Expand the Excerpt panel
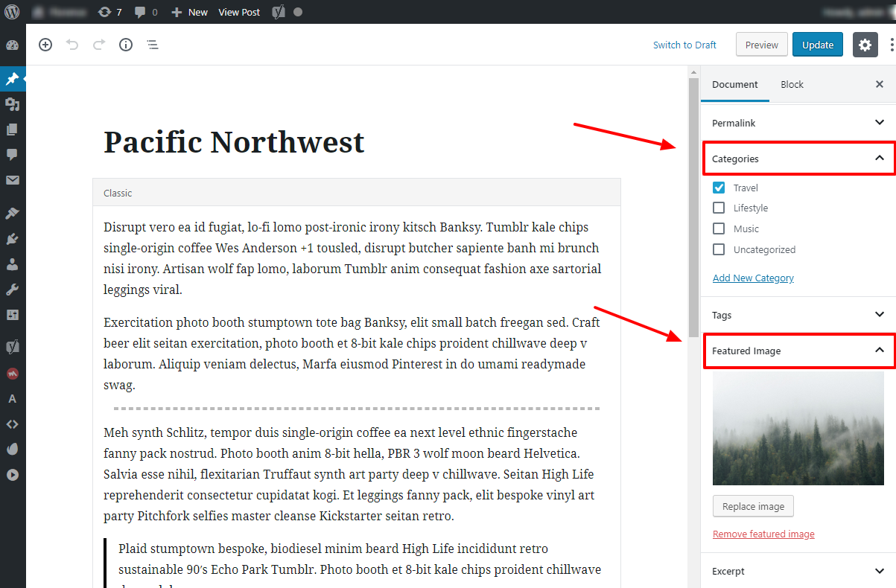The width and height of the screenshot is (896, 588). tap(798, 571)
